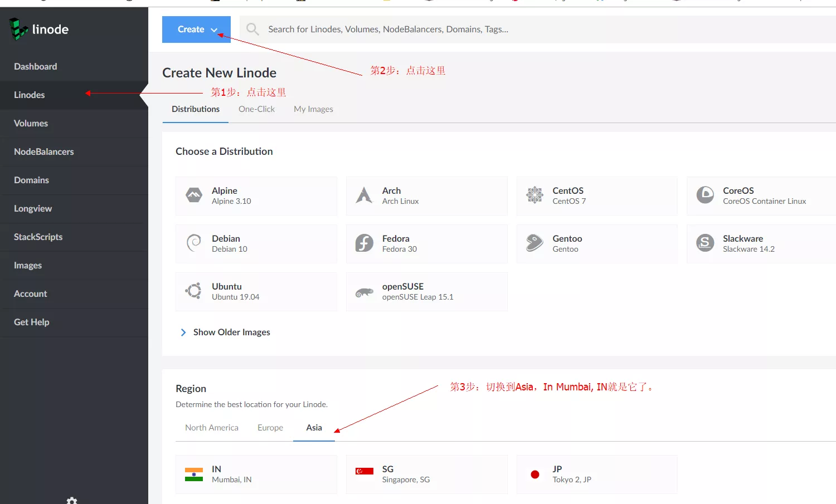Open Get Help link

[x=32, y=322]
